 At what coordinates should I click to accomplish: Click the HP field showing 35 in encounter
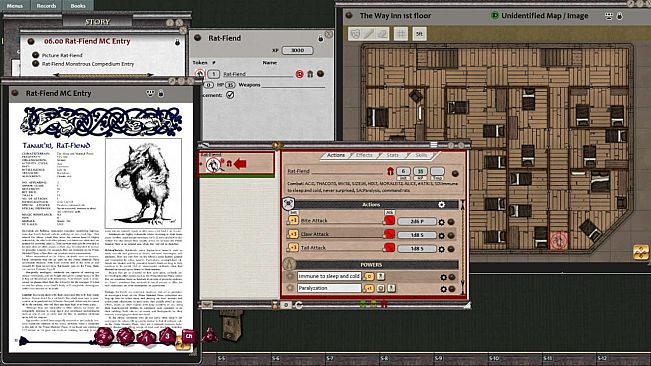pyautogui.click(x=230, y=85)
